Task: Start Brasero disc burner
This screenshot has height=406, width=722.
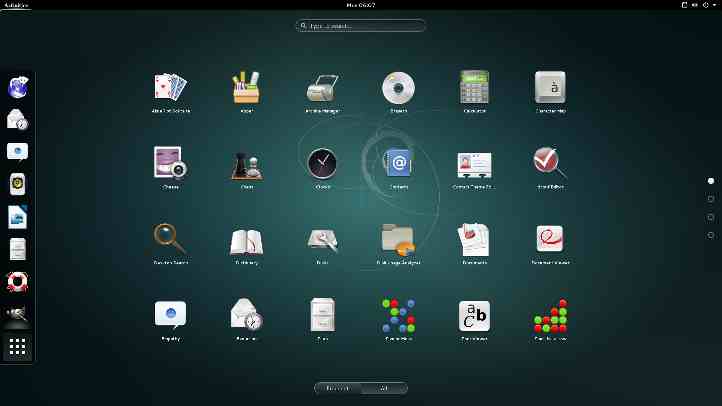Action: click(398, 88)
